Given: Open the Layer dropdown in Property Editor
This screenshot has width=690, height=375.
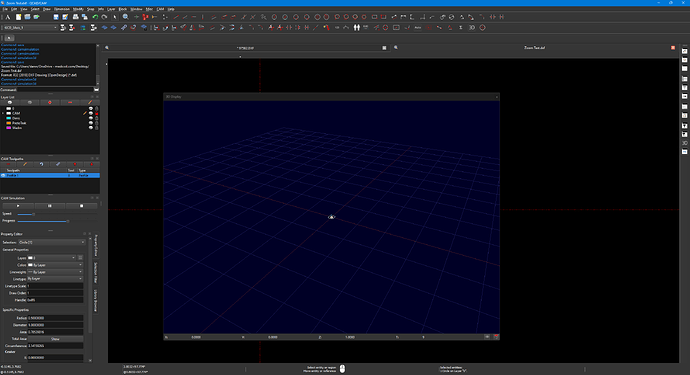Looking at the screenshot, I should click(52, 257).
